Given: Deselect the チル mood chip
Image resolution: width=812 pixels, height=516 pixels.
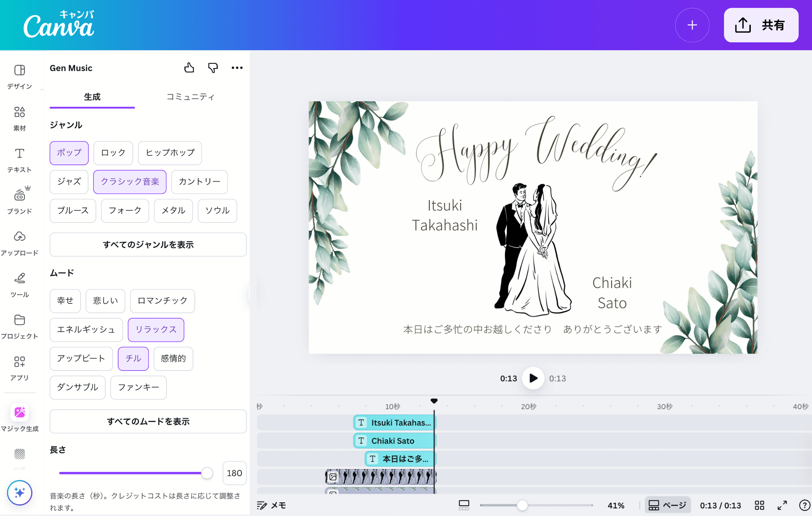Looking at the screenshot, I should 133,359.
